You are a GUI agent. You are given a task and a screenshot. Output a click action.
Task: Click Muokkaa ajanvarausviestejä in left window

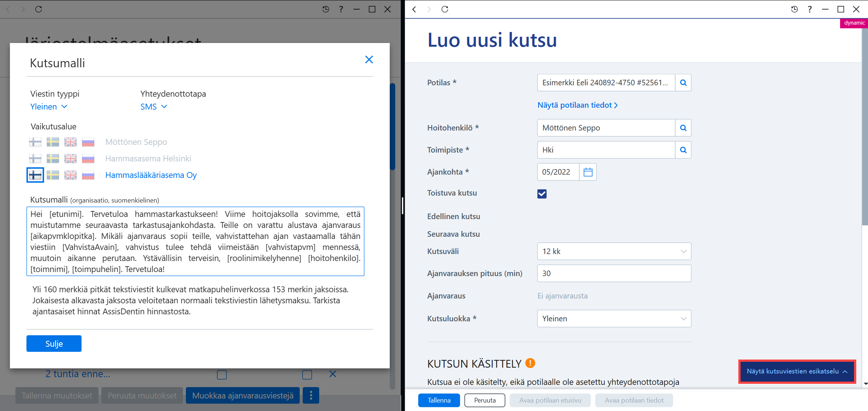[x=243, y=396]
